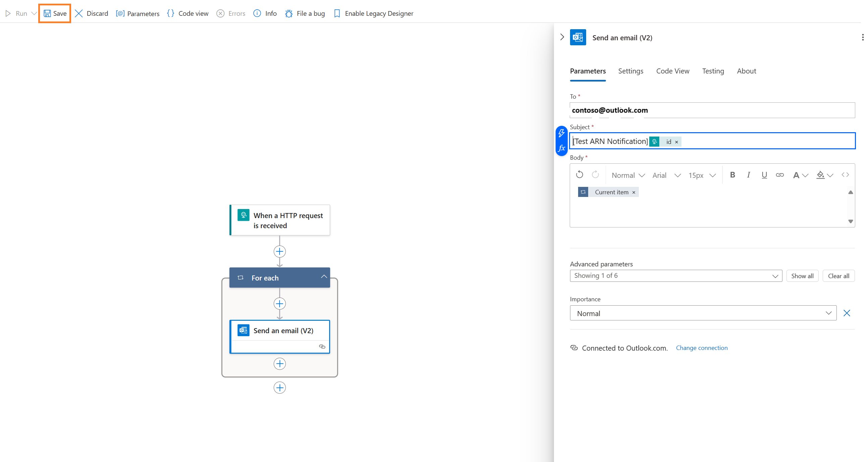Toggle Bold formatting in email body

pos(732,174)
